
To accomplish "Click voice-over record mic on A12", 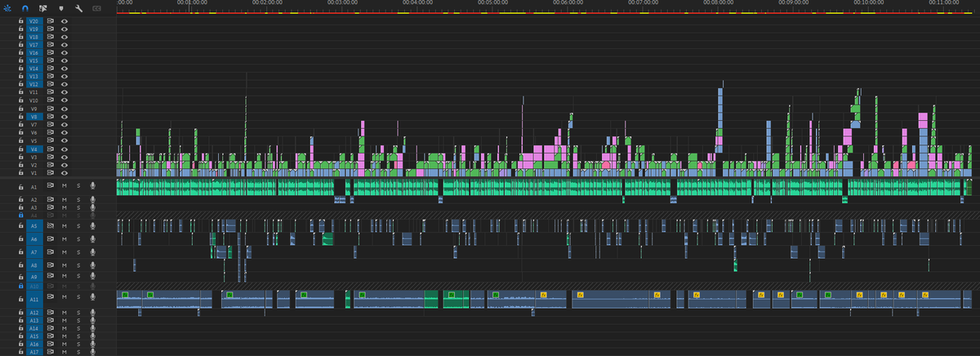I will [x=92, y=313].
